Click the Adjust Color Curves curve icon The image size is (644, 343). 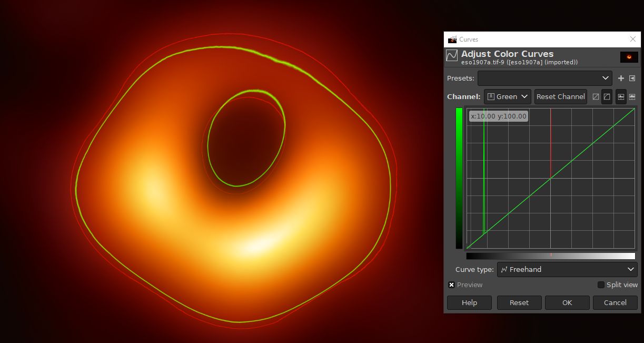452,55
